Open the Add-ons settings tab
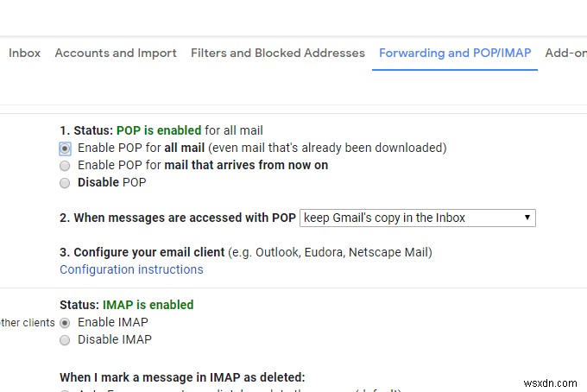The image size is (587, 392). (x=565, y=53)
